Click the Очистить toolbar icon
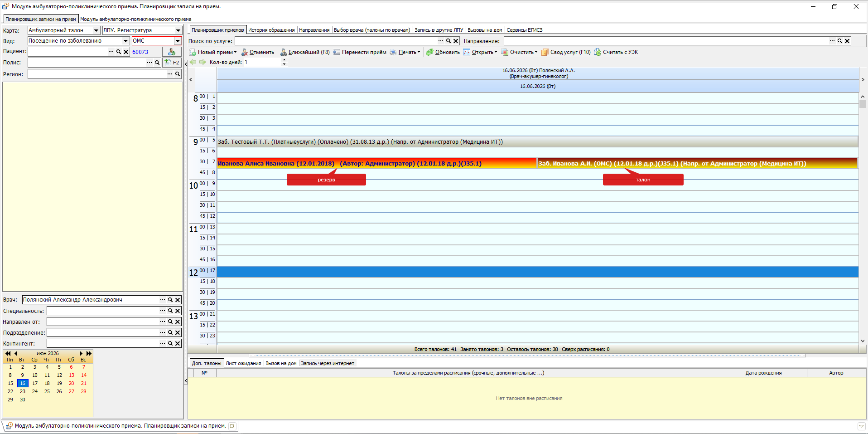 [505, 52]
